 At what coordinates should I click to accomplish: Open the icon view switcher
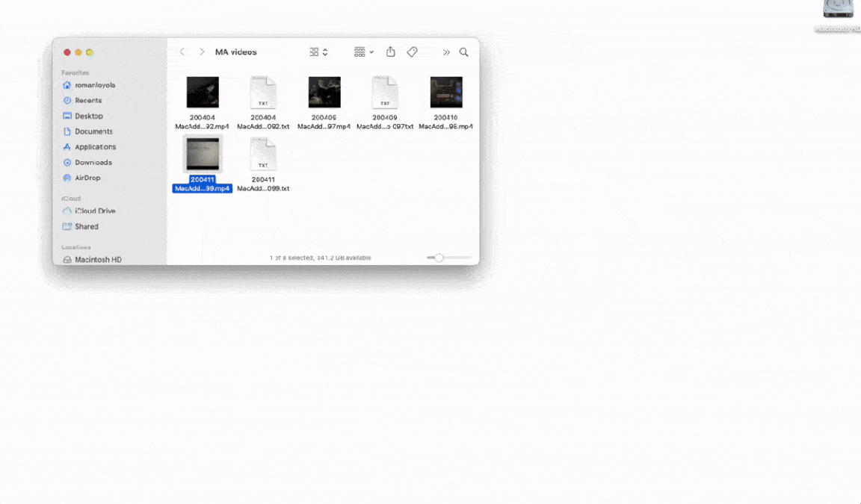point(318,52)
